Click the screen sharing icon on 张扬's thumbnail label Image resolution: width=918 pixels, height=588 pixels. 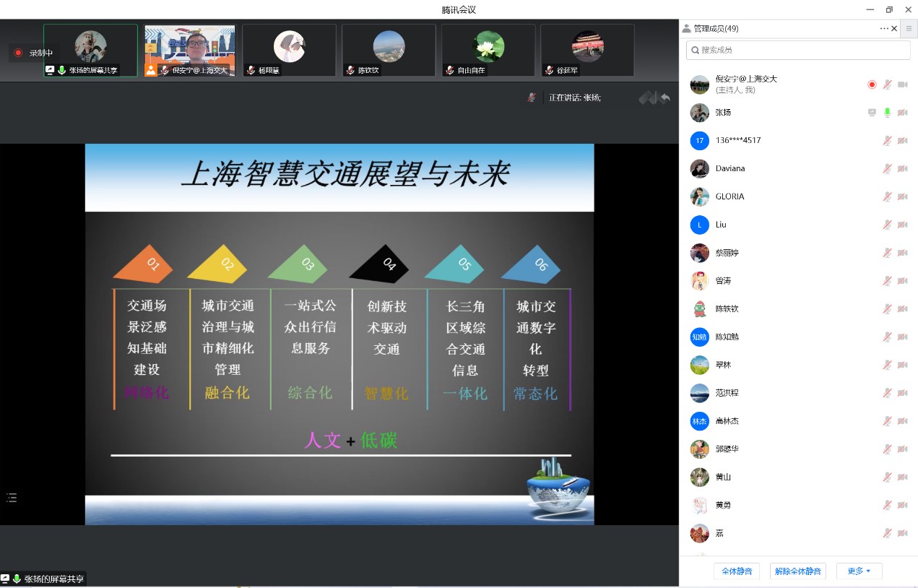[51, 70]
